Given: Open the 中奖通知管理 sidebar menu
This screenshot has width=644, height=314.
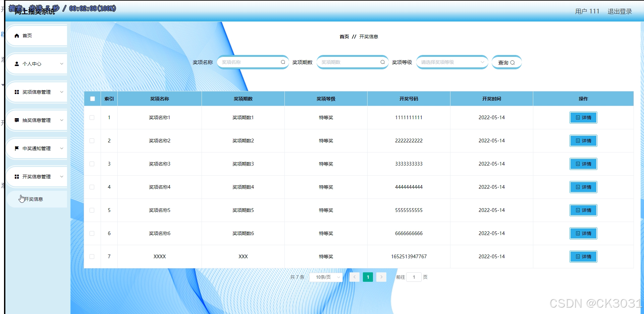Looking at the screenshot, I should point(37,148).
